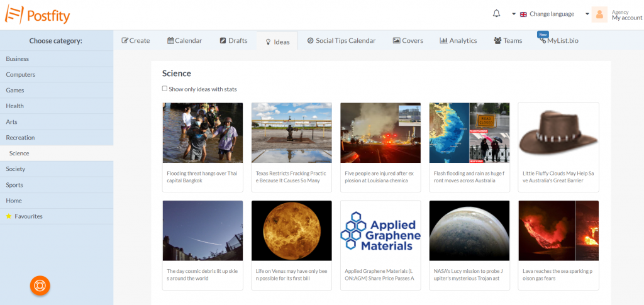This screenshot has width=644, height=305.
Task: Open the Create tab
Action: click(136, 41)
